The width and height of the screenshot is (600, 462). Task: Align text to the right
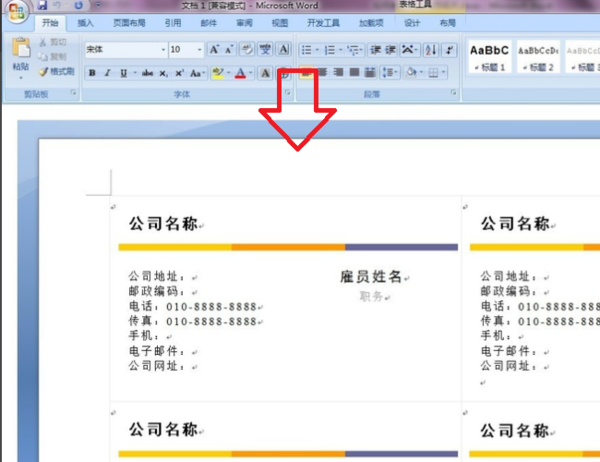pos(338,72)
